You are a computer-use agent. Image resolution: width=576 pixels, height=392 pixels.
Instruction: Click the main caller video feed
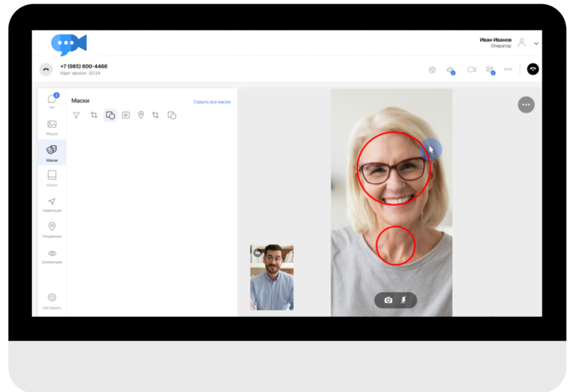[x=392, y=202]
